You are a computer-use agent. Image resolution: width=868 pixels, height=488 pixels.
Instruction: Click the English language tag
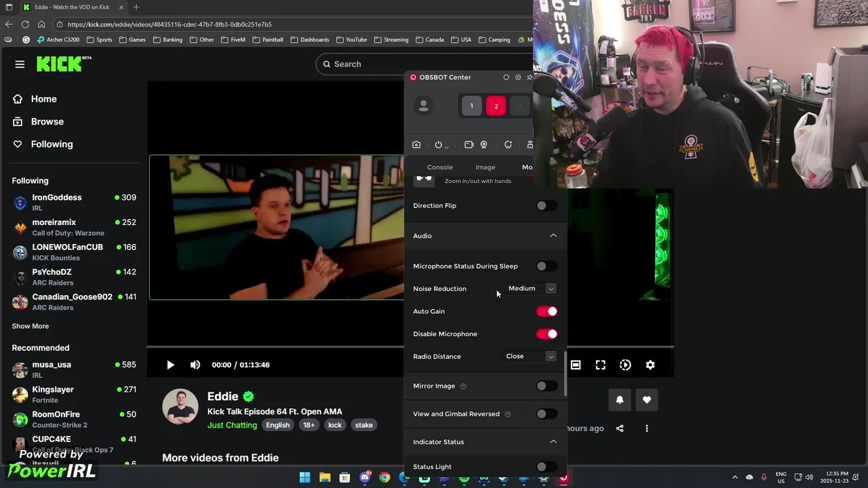(278, 425)
